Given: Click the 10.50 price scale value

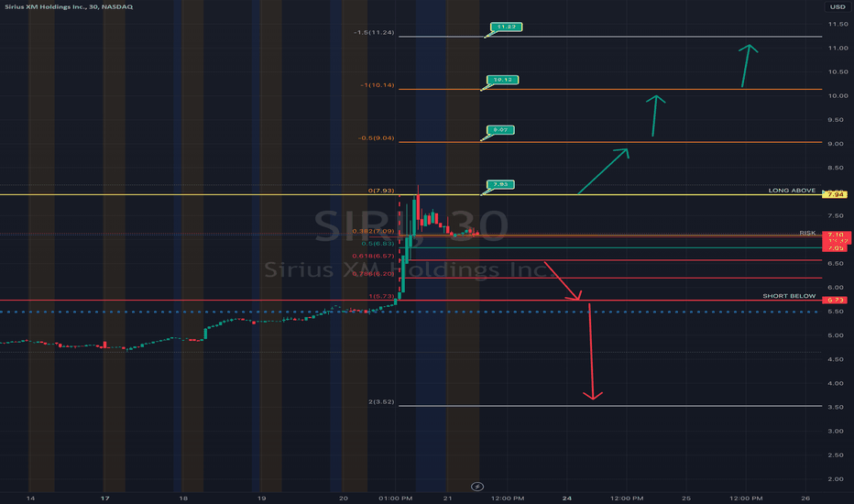Looking at the screenshot, I should pyautogui.click(x=838, y=71).
